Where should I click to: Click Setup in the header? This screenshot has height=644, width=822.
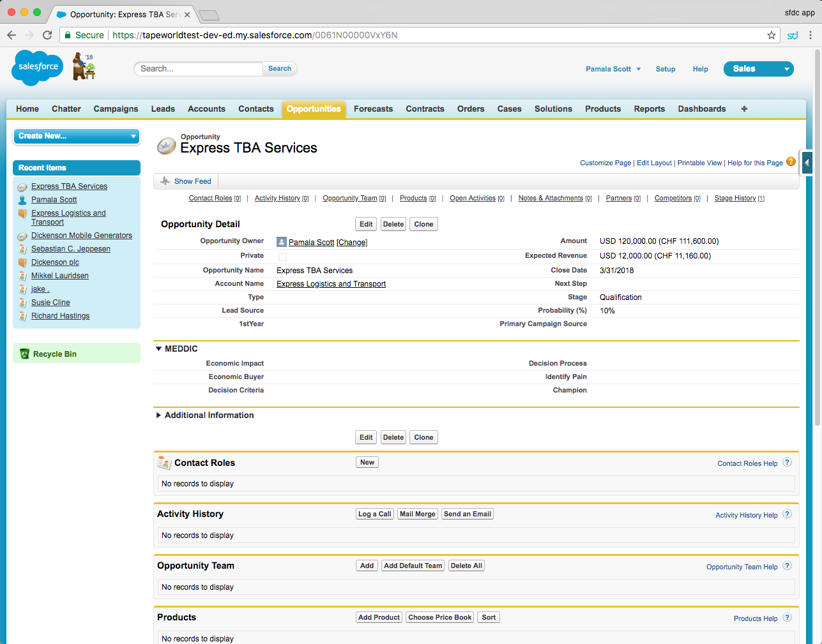coord(666,69)
